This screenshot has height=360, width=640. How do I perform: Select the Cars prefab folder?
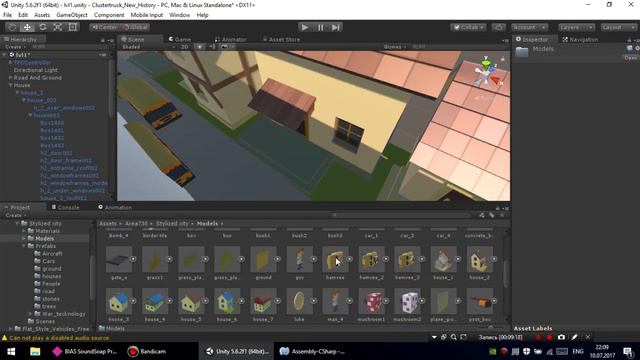coord(48,261)
